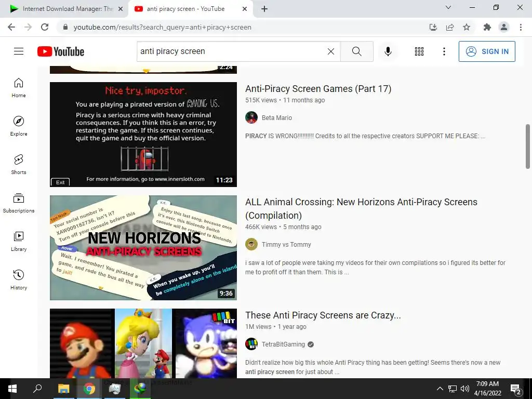The width and height of the screenshot is (532, 399).
Task: Open Library in the sidebar
Action: click(19, 241)
